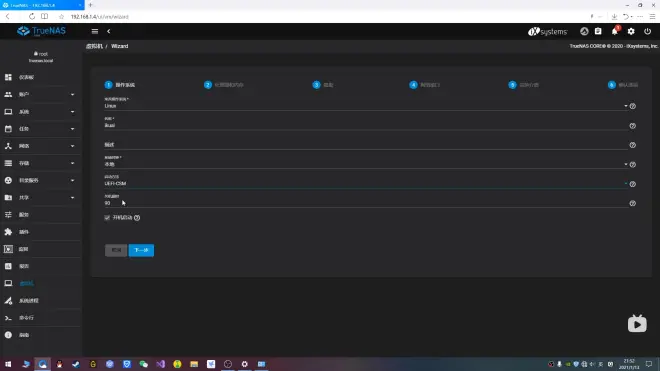This screenshot has height=371, width=660.
Task: Open the TrueCommand status icon
Action: (584, 31)
